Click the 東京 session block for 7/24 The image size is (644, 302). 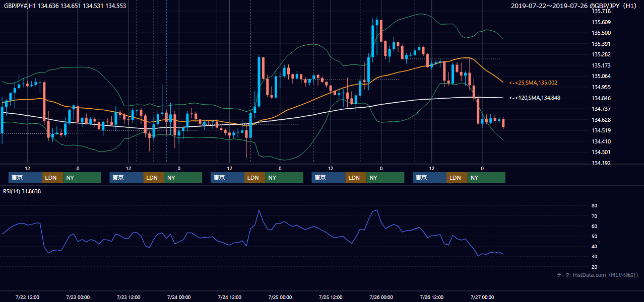(227, 178)
